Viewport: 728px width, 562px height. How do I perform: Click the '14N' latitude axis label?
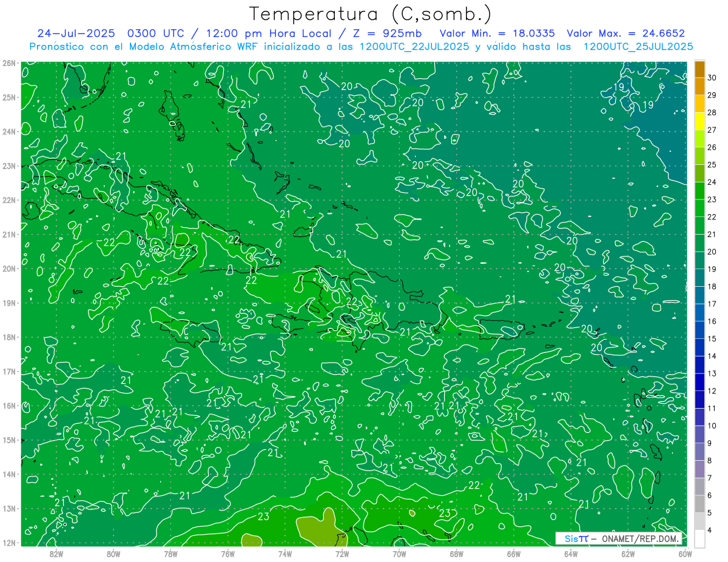coord(9,474)
